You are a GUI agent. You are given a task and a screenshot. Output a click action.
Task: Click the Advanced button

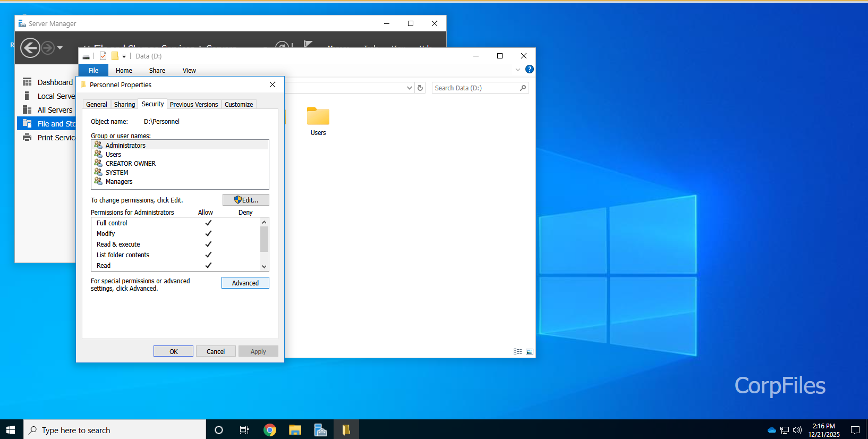[x=245, y=283]
